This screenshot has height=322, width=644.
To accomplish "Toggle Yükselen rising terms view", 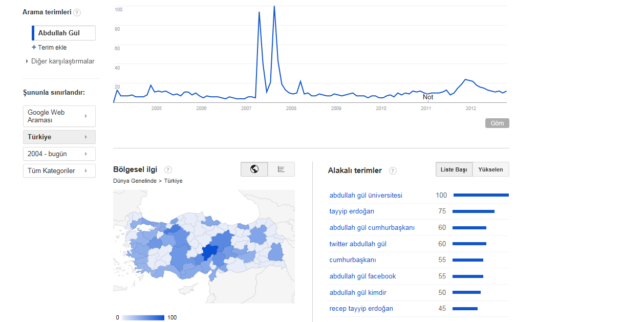I will (x=490, y=169).
